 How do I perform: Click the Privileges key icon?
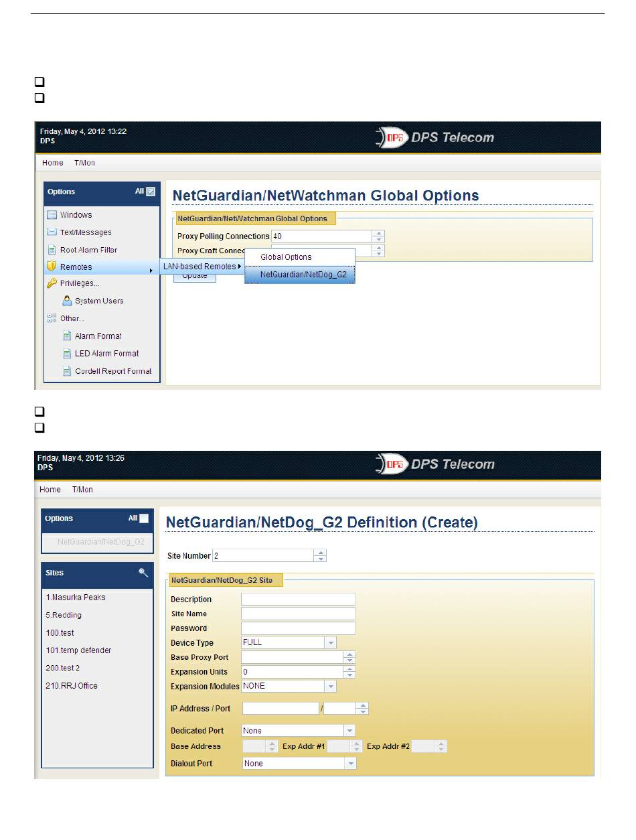point(52,283)
